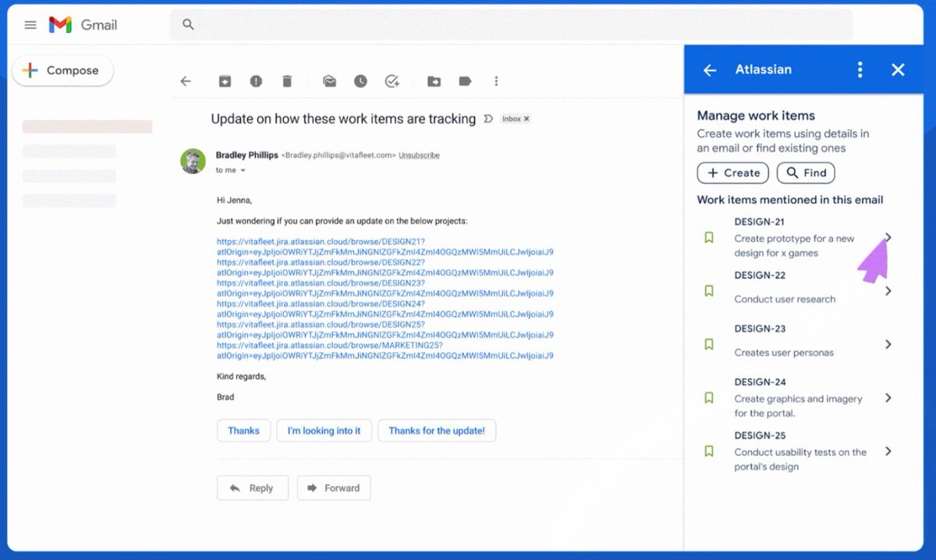The height and width of the screenshot is (560, 936).
Task: Click the Compose button
Action: (x=62, y=70)
